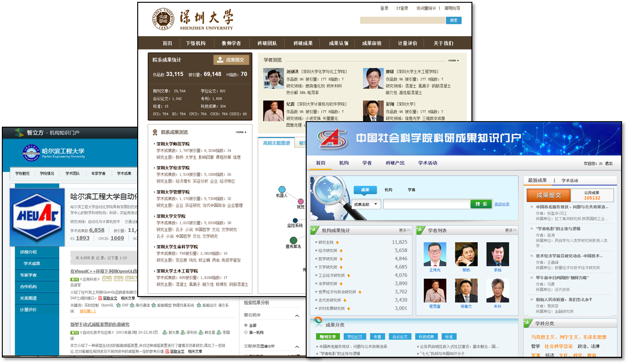Click 关系图谱 in Harbin left sidebar
The image size is (628, 364).
tap(28, 298)
